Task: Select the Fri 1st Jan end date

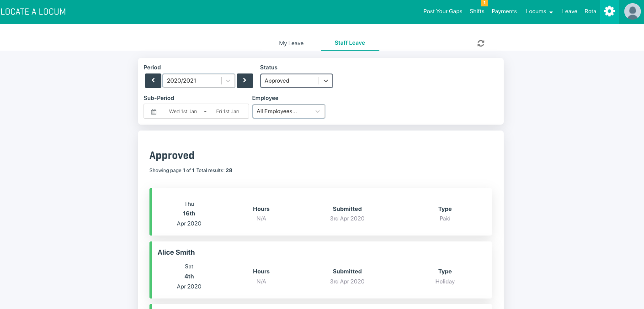Action: (x=228, y=111)
